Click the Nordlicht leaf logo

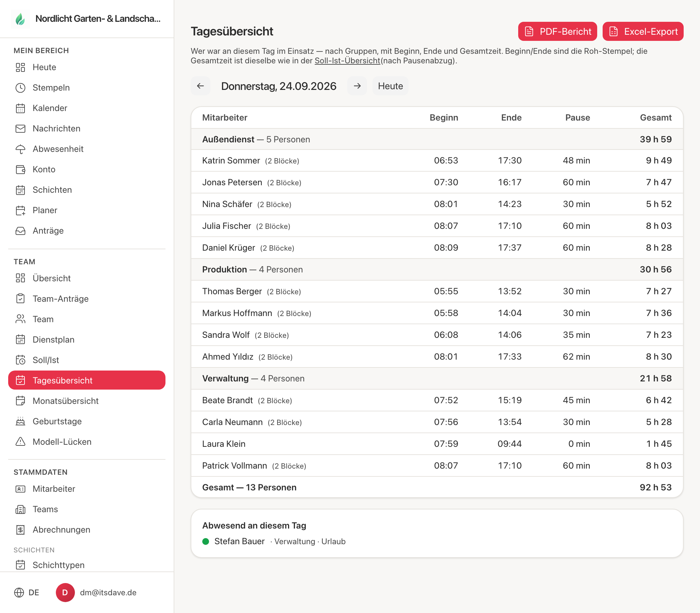(x=20, y=19)
